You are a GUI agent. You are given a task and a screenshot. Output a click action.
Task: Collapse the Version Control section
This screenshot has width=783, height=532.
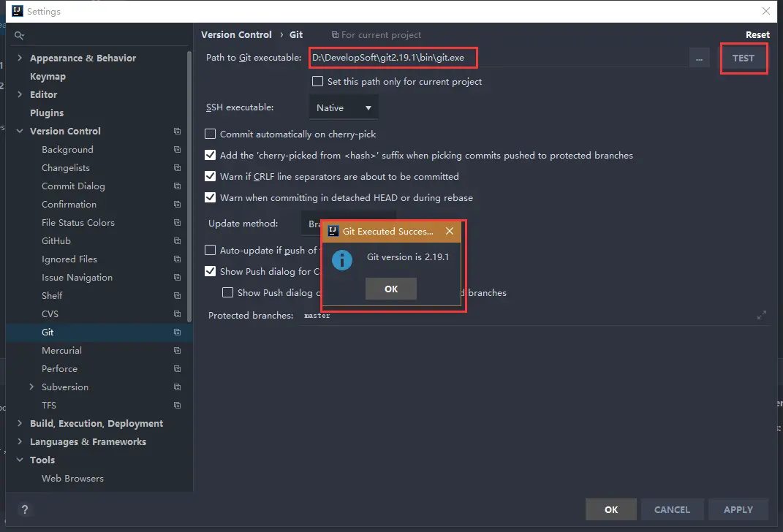pyautogui.click(x=20, y=132)
